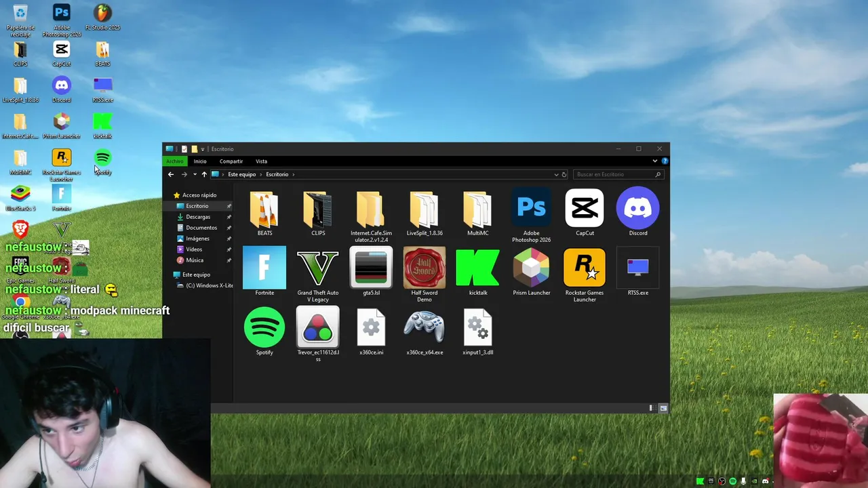This screenshot has width=868, height=488.
Task: Click the BlueStacks 5 desktop icon
Action: 20,198
